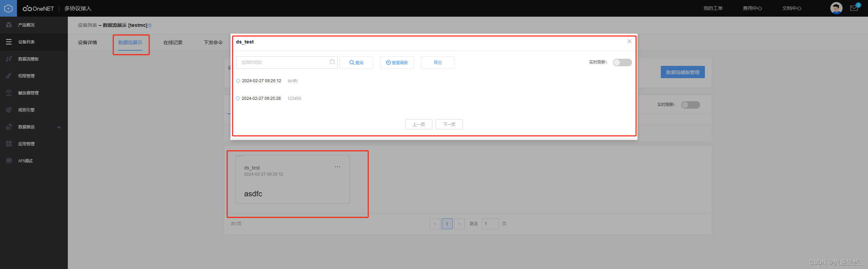Image resolution: width=868 pixels, height=269 pixels.
Task: Click the 导出 export button
Action: tap(437, 62)
